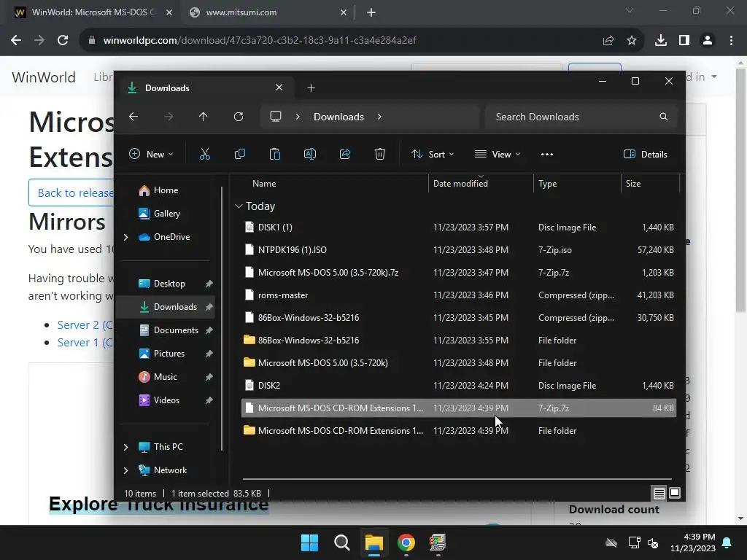
Task: Select Home in the navigation pane
Action: 166,190
